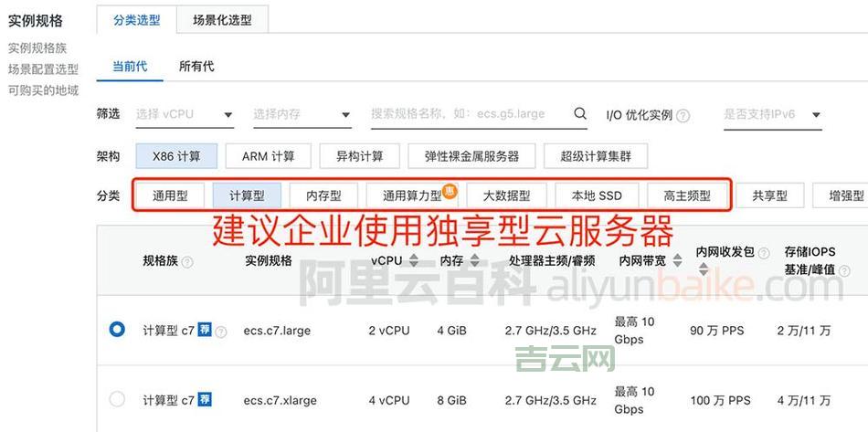Click the 惠 badge on 通用算力型
868x432 pixels.
click(450, 191)
